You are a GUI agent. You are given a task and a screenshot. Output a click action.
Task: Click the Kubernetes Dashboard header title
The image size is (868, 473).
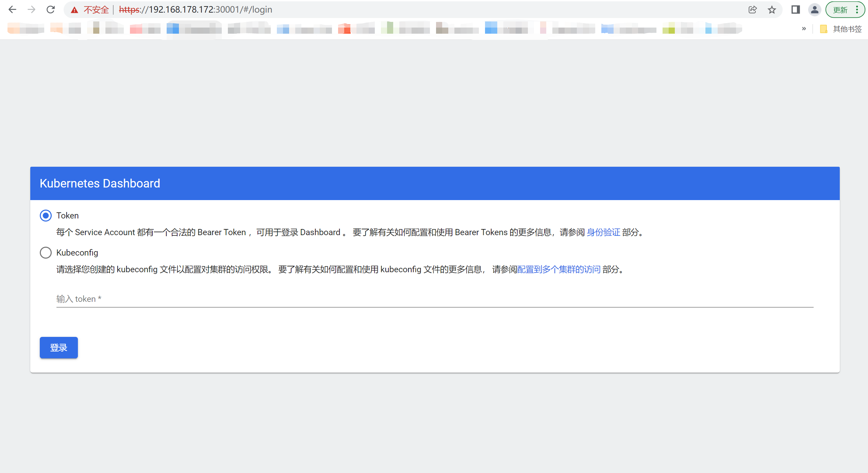click(x=100, y=183)
